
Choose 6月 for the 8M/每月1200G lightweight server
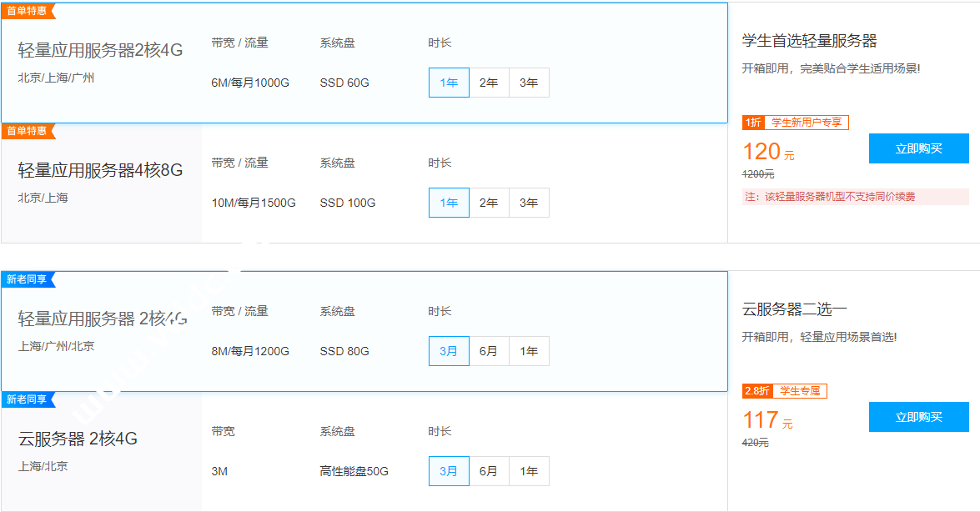489,351
